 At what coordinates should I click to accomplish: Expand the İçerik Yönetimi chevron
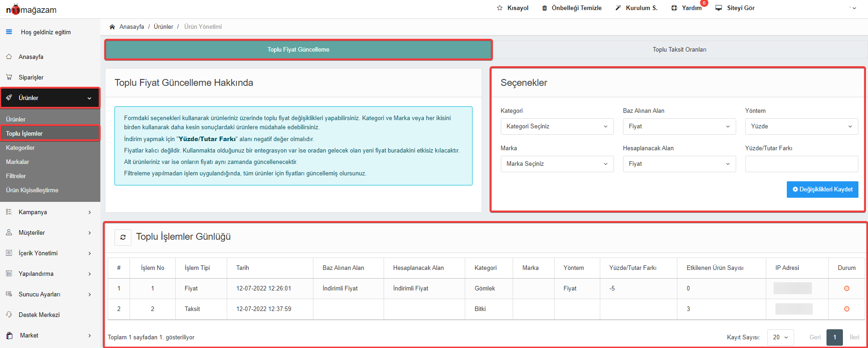click(89, 253)
